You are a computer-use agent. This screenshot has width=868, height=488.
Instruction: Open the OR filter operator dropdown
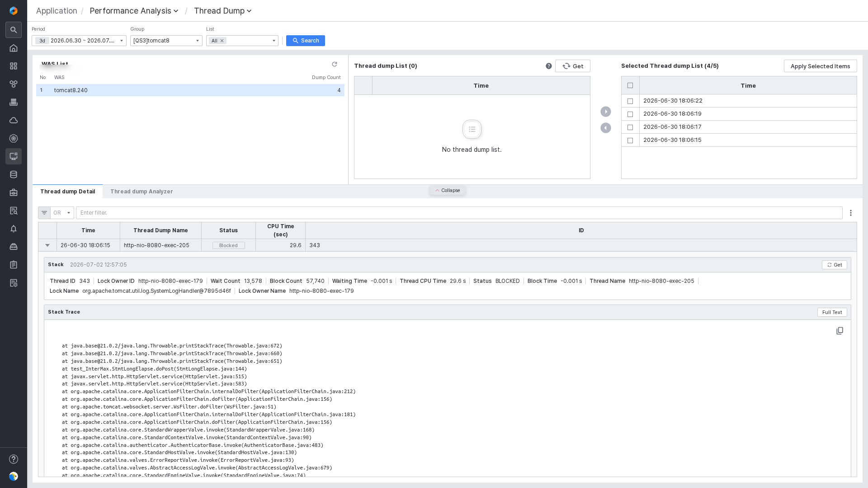pos(62,213)
